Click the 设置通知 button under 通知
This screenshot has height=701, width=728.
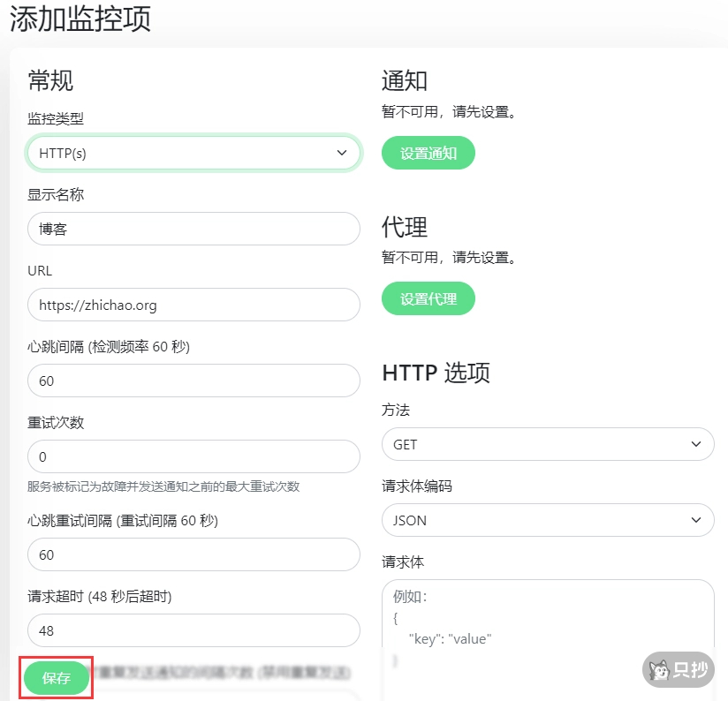click(x=428, y=152)
